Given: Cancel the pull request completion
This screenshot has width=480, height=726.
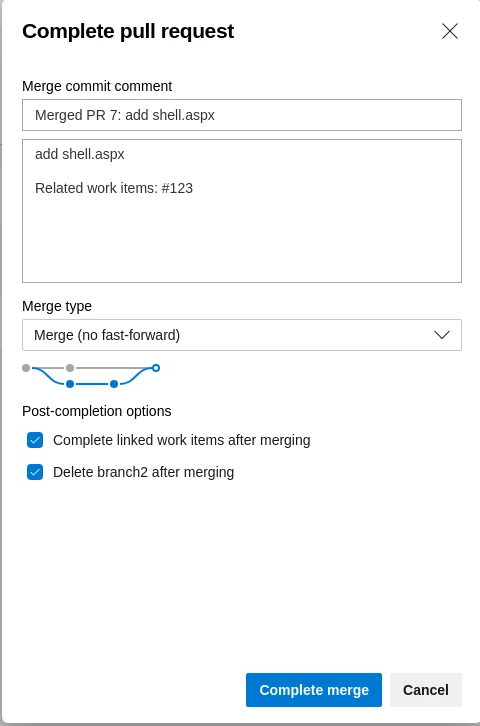Looking at the screenshot, I should pyautogui.click(x=425, y=690).
